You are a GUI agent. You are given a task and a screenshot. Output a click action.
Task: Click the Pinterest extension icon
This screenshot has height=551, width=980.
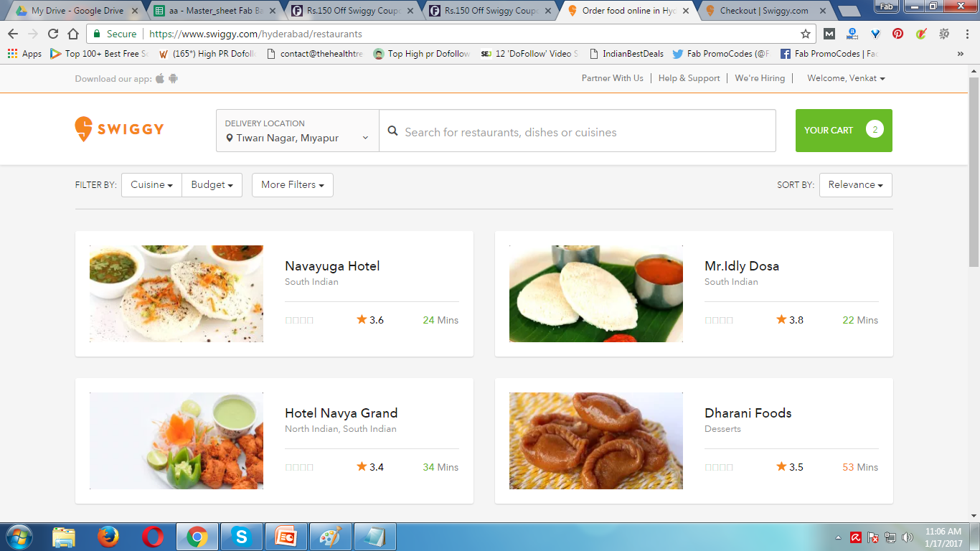pyautogui.click(x=897, y=34)
